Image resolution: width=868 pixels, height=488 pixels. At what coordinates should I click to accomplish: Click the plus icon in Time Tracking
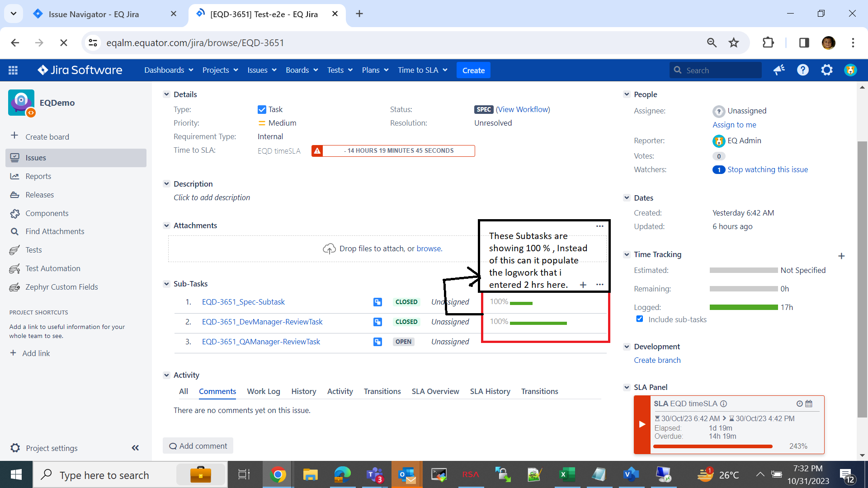(841, 256)
